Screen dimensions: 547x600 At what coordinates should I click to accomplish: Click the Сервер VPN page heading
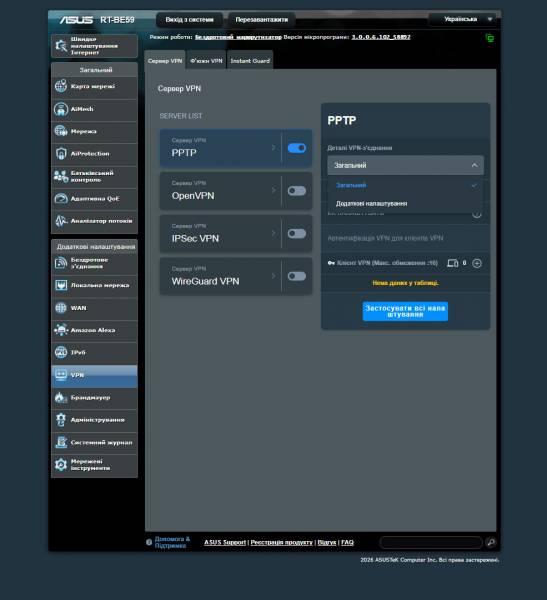click(179, 89)
